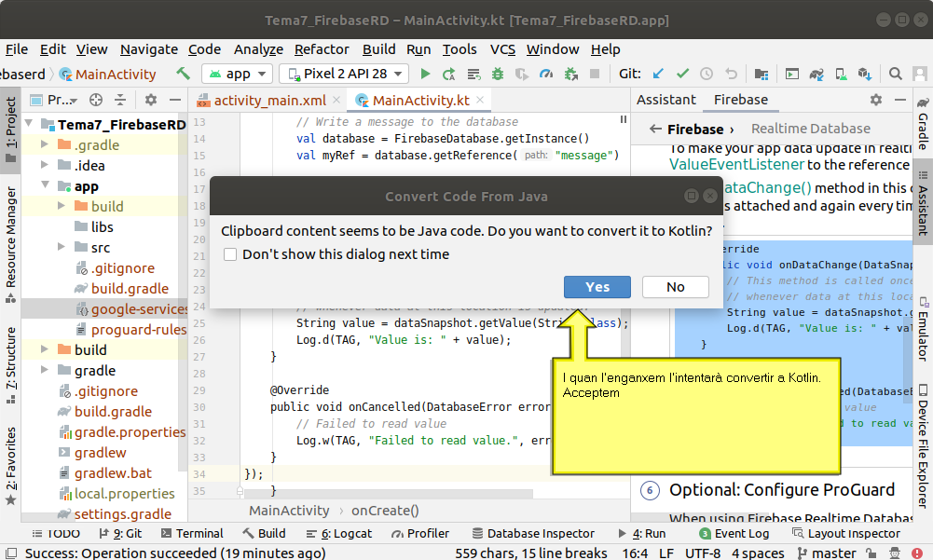The image size is (933, 560).
Task: Open the Device File Explorer side tab
Action: tap(923, 446)
